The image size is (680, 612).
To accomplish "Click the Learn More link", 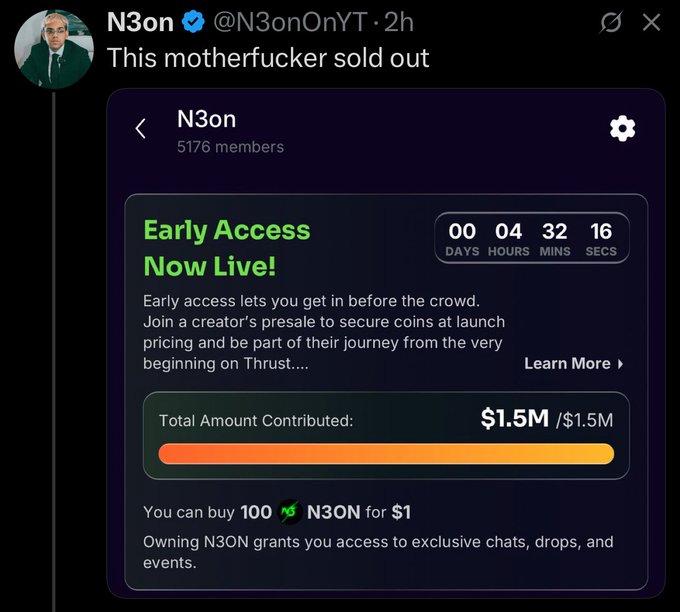I will (567, 364).
